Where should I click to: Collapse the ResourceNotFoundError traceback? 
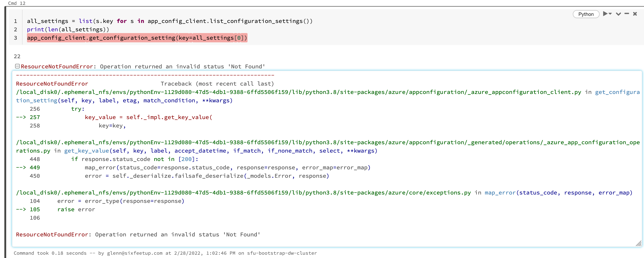pyautogui.click(x=17, y=66)
